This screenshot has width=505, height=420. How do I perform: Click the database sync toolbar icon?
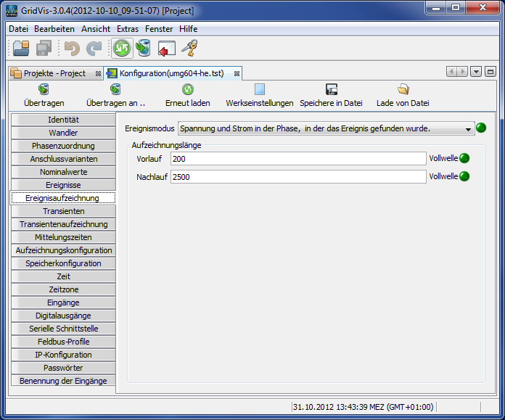coord(144,49)
